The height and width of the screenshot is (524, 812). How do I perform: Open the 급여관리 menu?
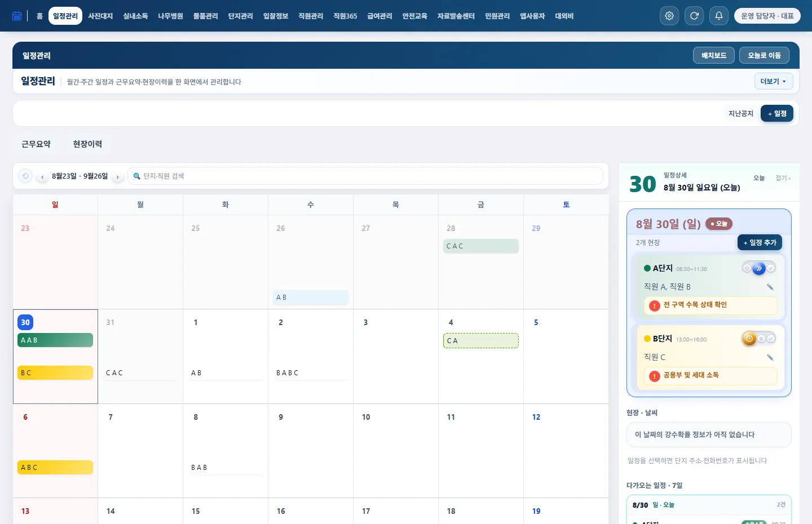tap(379, 16)
